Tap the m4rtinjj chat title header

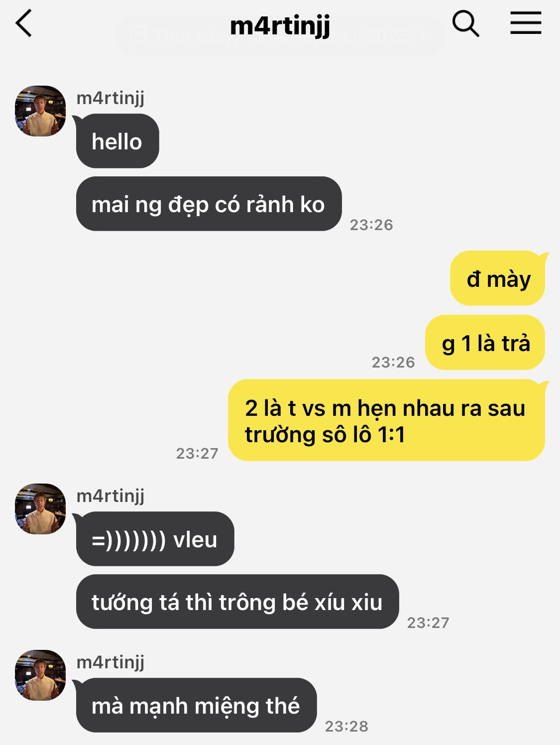tap(280, 26)
